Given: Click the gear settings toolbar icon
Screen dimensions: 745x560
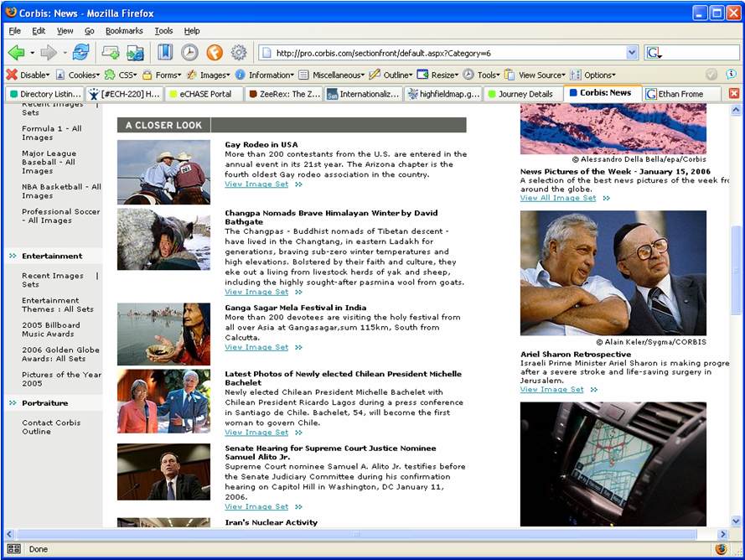Looking at the screenshot, I should click(x=239, y=53).
